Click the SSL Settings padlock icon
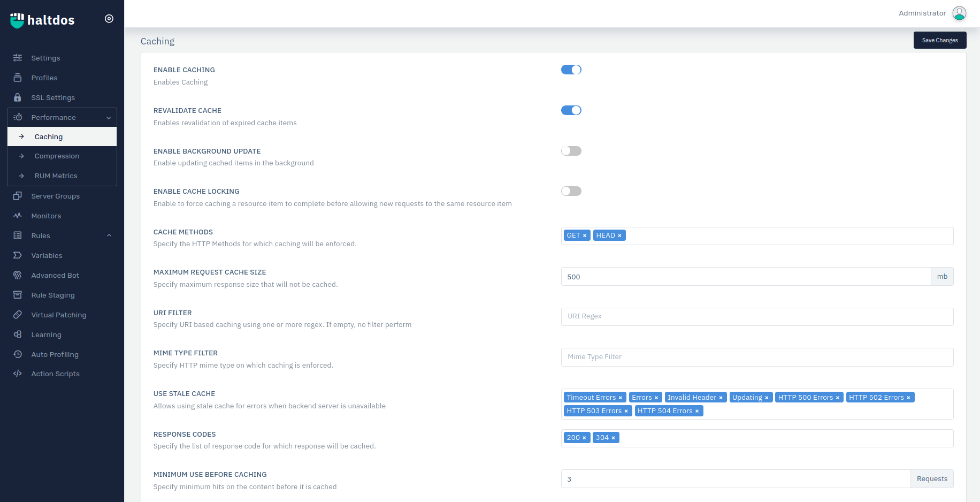Screen dimensions: 980x502 (18, 97)
